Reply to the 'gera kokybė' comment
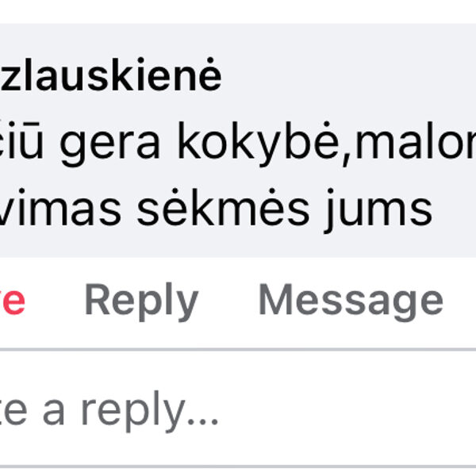The width and height of the screenshot is (476, 476). pyautogui.click(x=141, y=301)
